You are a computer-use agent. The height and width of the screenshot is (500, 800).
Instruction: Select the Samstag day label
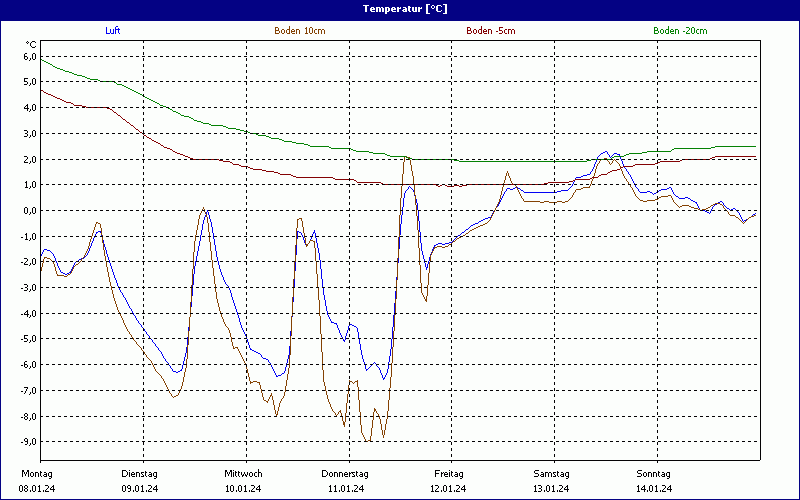551,473
